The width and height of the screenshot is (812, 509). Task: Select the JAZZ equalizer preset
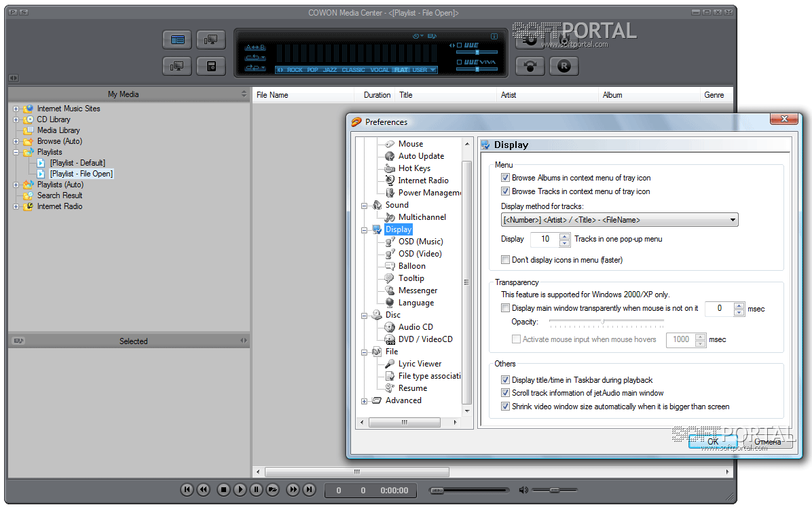[x=330, y=70]
